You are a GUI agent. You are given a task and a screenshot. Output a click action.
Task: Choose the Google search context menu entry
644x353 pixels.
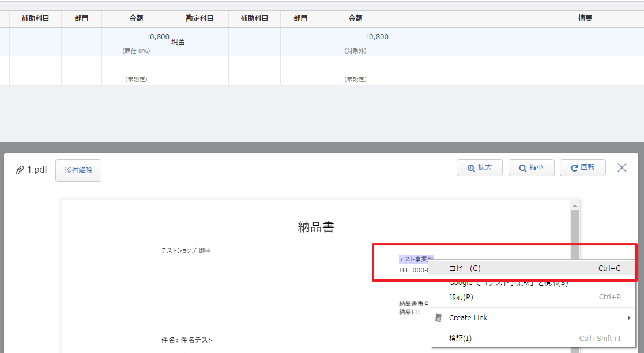click(532, 283)
